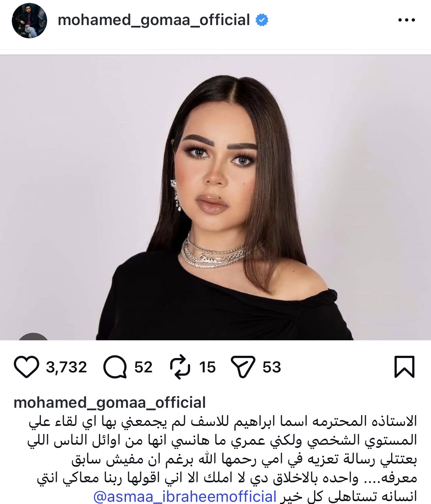Viewport: 431px width, 504px height.
Task: Click the blue verified badge
Action: [x=262, y=20]
